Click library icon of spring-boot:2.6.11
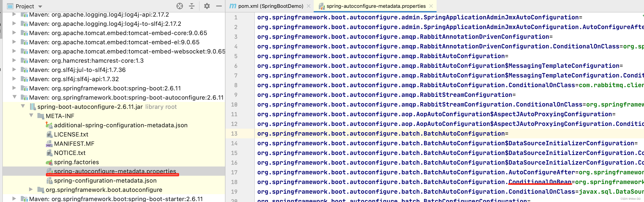This screenshot has width=644, height=202. coord(24,88)
